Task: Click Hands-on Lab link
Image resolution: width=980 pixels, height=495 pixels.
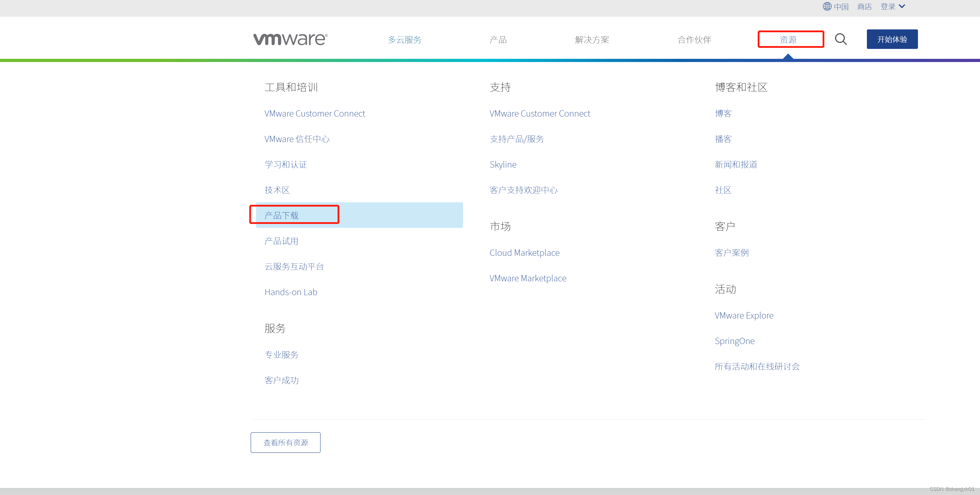Action: (x=290, y=292)
